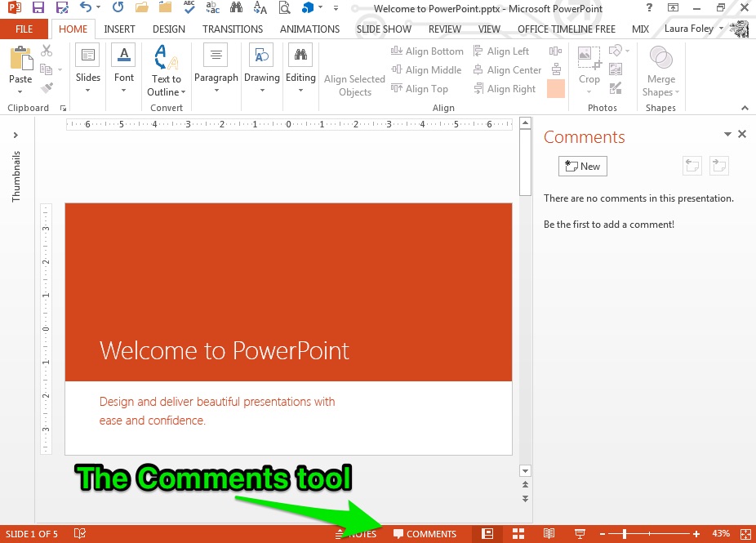
Task: Open Reading View from the status bar
Action: point(549,533)
